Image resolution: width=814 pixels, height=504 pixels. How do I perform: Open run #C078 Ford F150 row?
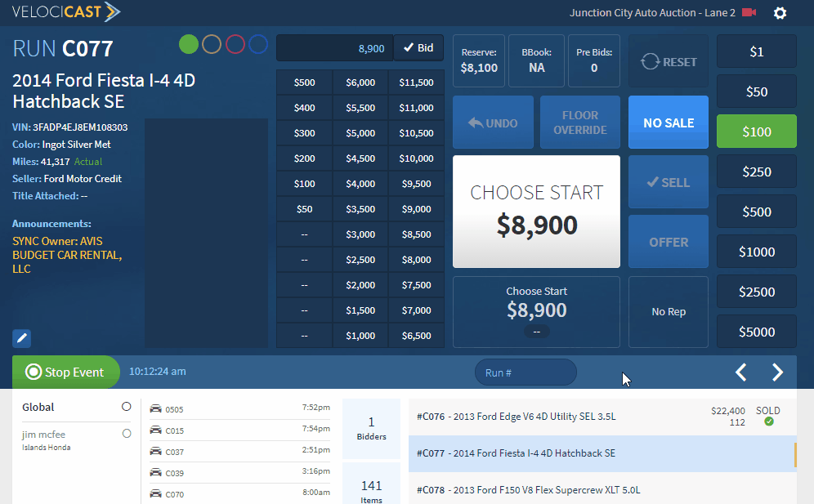click(602, 489)
